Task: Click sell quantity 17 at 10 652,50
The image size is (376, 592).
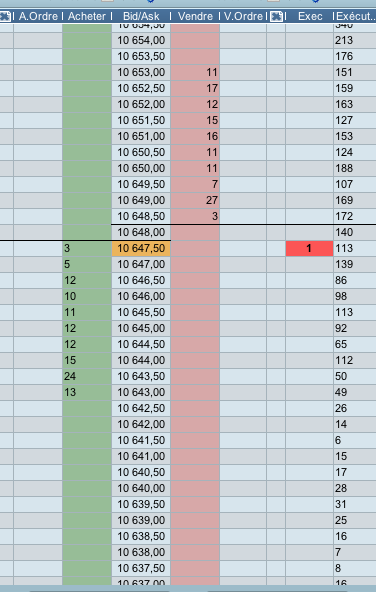Action: (x=195, y=88)
